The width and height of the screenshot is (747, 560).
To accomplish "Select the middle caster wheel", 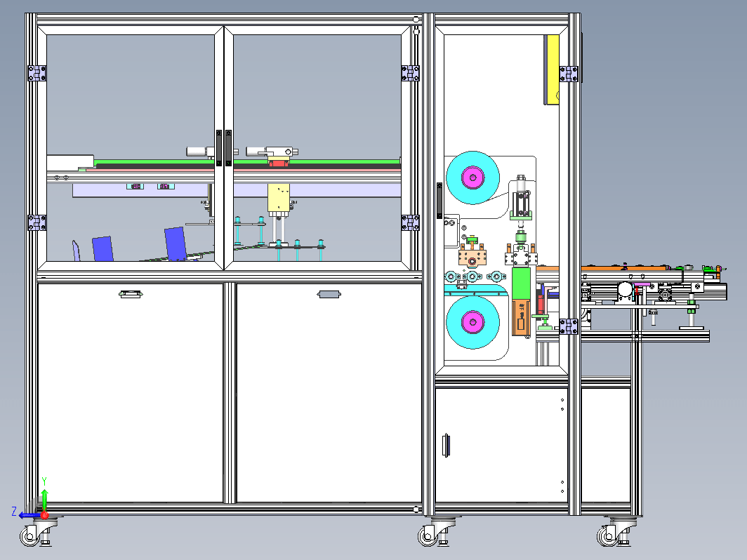I will (428, 537).
